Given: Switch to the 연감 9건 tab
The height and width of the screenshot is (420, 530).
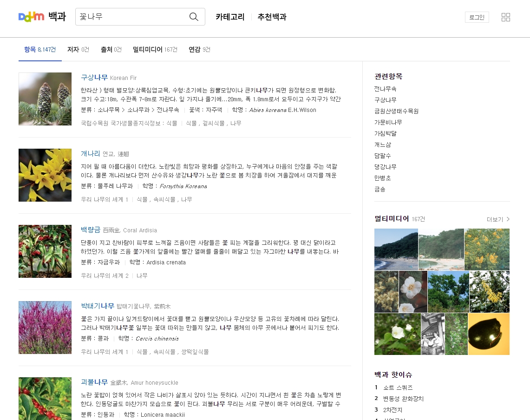Looking at the screenshot, I should (199, 49).
